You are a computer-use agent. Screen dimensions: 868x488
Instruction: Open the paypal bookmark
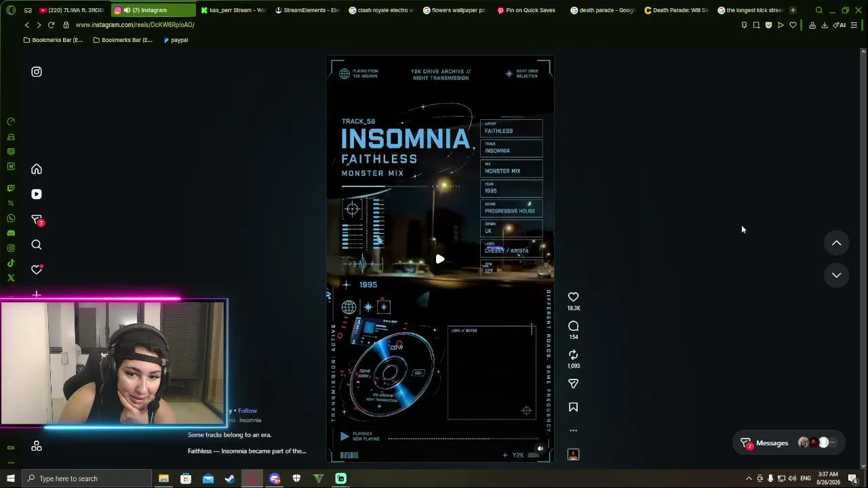coord(176,40)
